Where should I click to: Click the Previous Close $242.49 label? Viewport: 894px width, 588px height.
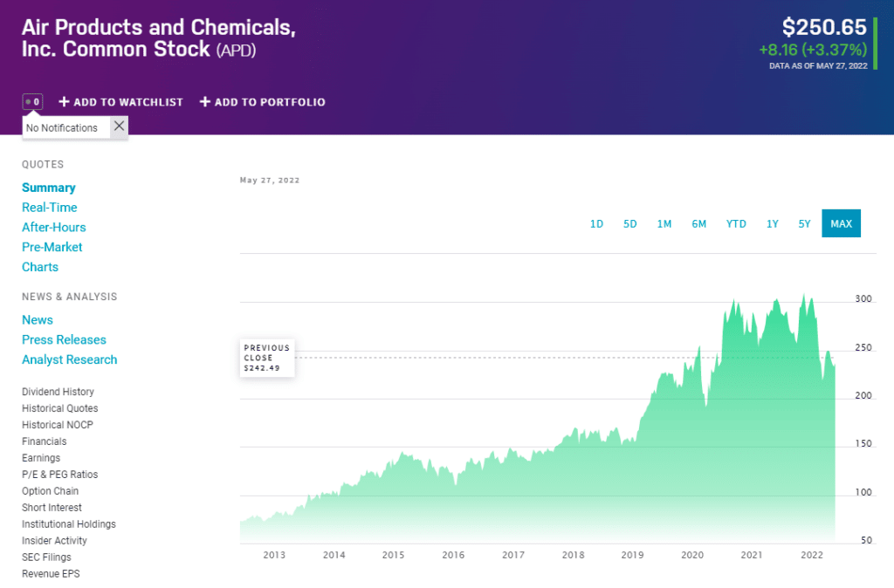pos(267,358)
